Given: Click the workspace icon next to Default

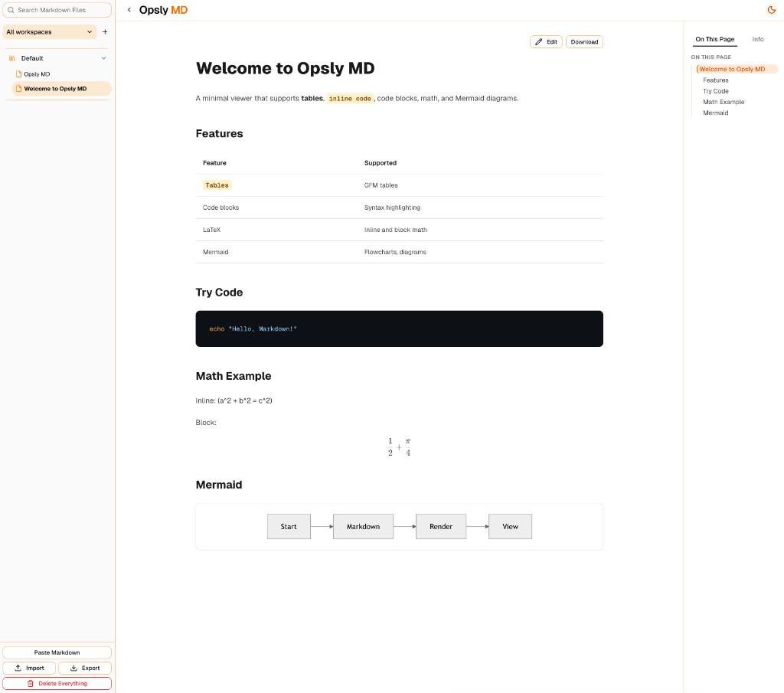Looking at the screenshot, I should [x=11, y=57].
